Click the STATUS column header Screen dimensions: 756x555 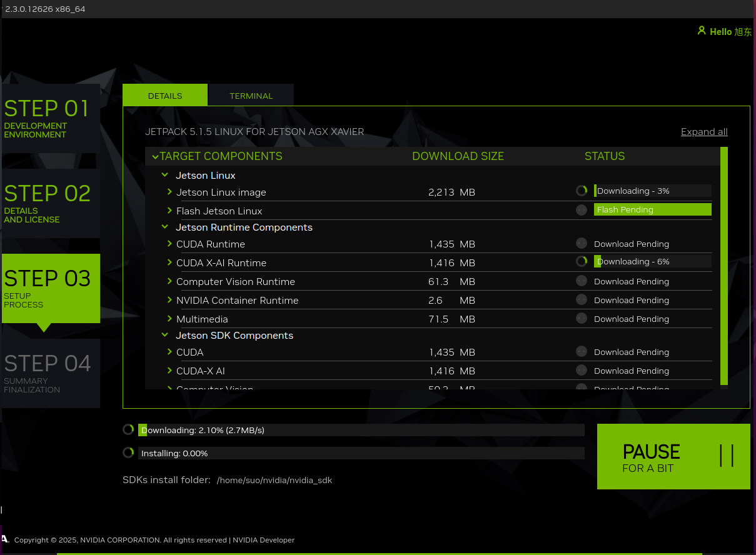pos(605,156)
